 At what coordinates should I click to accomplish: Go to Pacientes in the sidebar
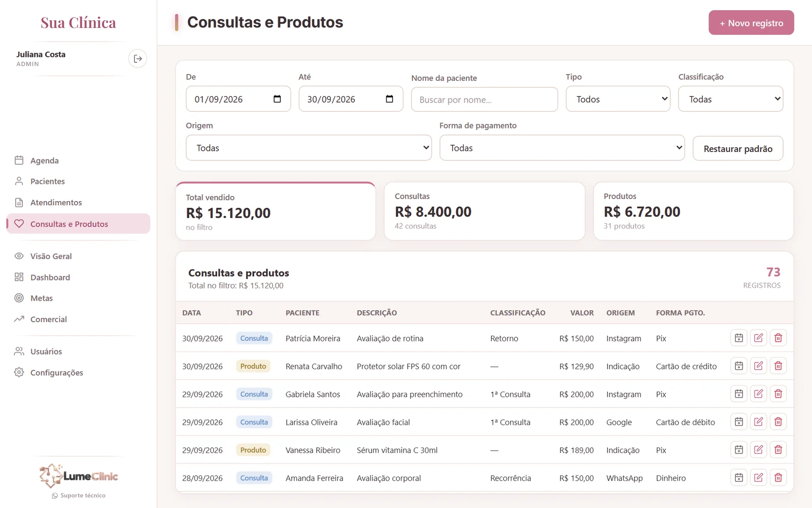pos(78,181)
